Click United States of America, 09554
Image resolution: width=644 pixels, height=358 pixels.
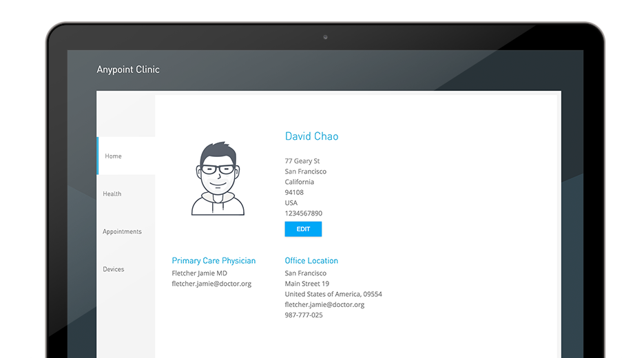333,294
